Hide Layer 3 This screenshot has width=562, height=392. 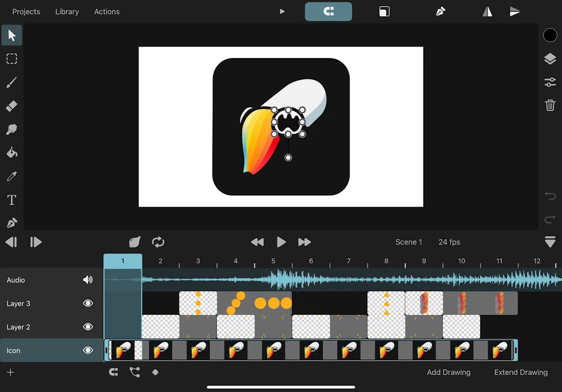point(88,303)
